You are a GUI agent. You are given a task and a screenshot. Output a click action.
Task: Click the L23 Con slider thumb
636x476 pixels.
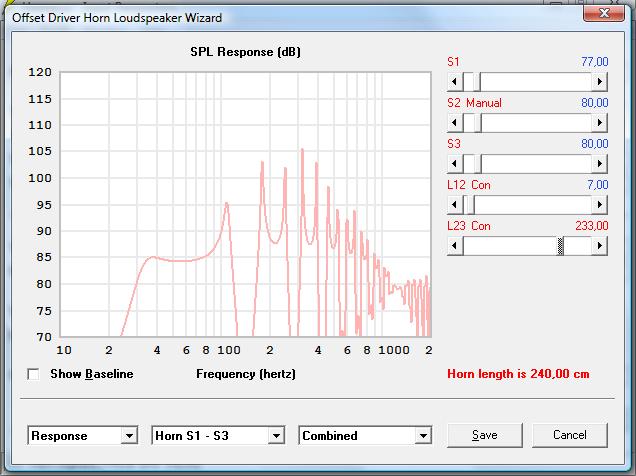(561, 246)
